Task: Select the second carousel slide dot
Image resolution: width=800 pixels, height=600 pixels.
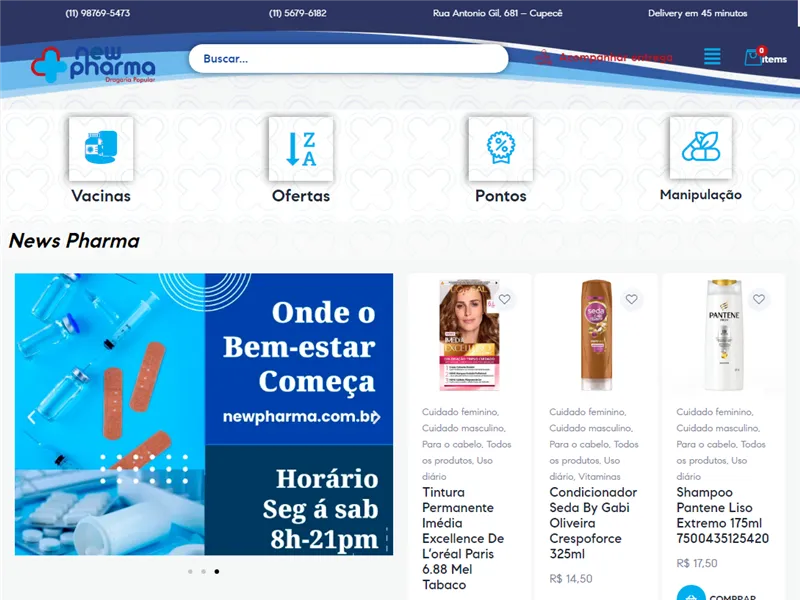Action: 203,571
